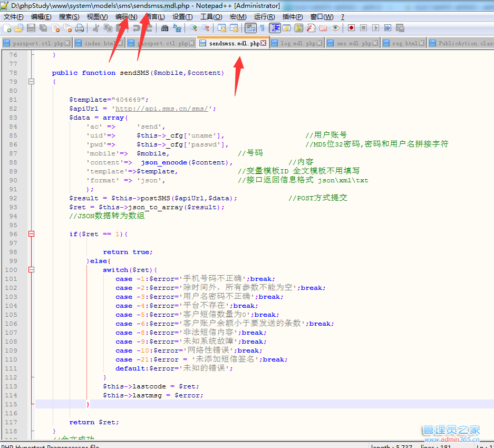Click the '$this->lastcode = $ret;' line
The image size is (494, 448).
click(x=151, y=386)
